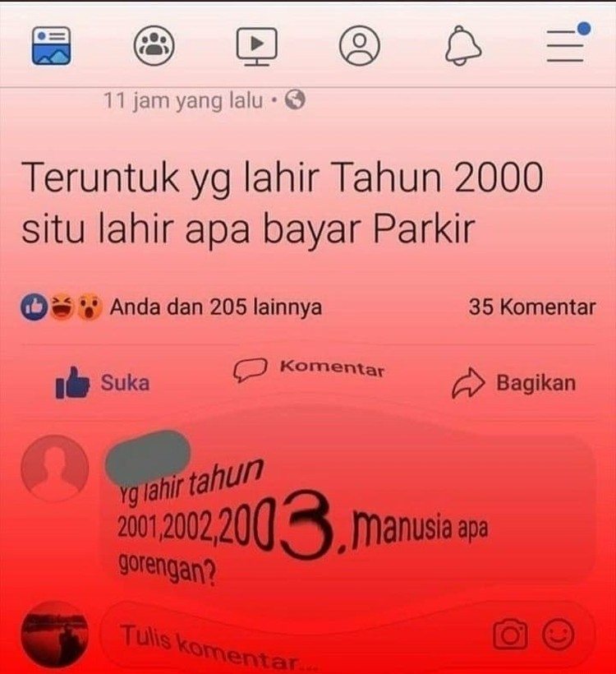Open the 35 Komentar link
Image resolution: width=616 pixels, height=674 pixels.
(532, 307)
